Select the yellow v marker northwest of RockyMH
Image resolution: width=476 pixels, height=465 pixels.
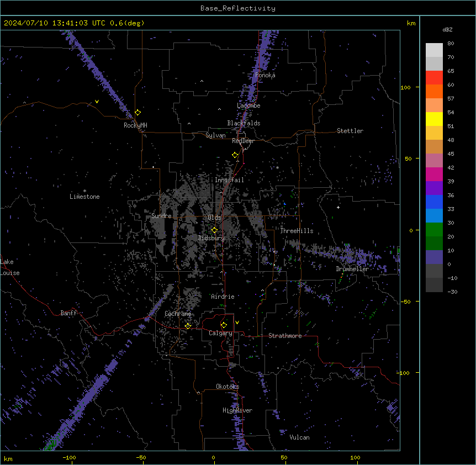97,102
